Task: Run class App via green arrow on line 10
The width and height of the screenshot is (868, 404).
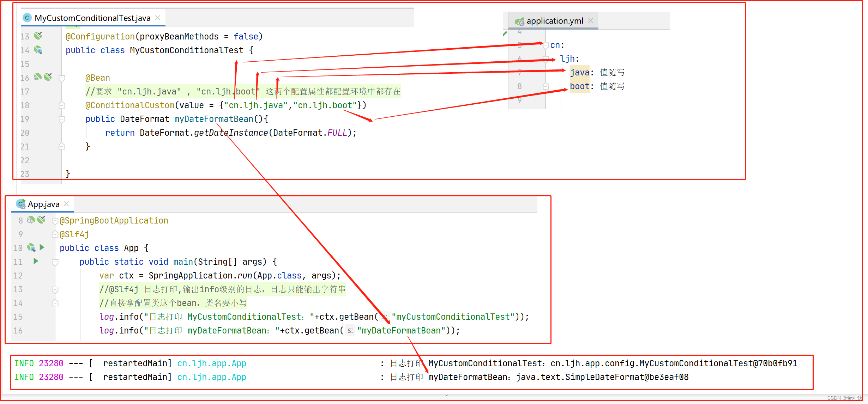Action: (42, 247)
